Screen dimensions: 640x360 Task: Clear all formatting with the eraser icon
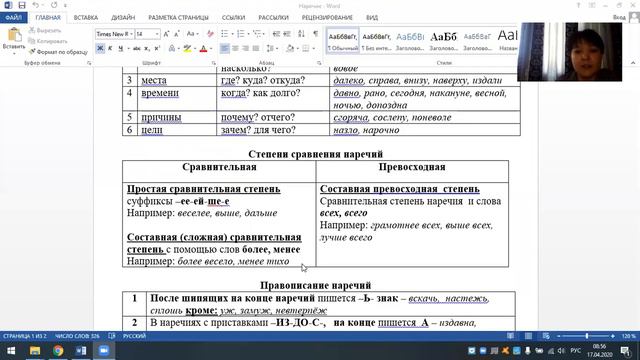click(x=210, y=34)
